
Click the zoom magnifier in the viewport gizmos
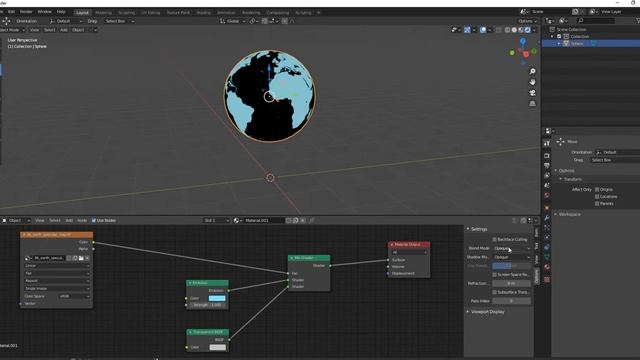pyautogui.click(x=532, y=71)
